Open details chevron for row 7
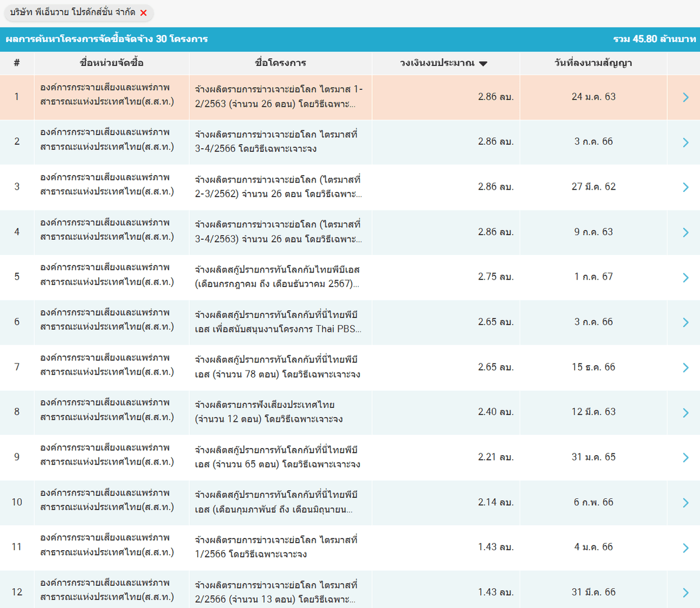 coord(685,368)
